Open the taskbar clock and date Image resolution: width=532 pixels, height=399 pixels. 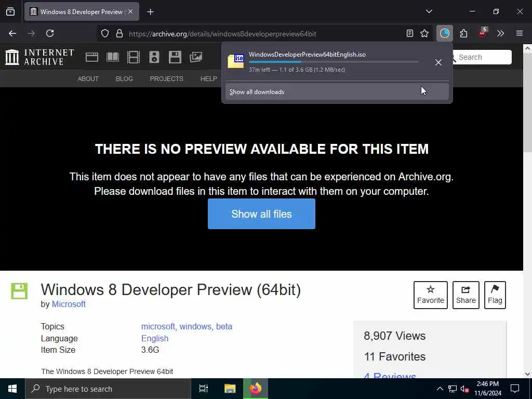(x=488, y=389)
